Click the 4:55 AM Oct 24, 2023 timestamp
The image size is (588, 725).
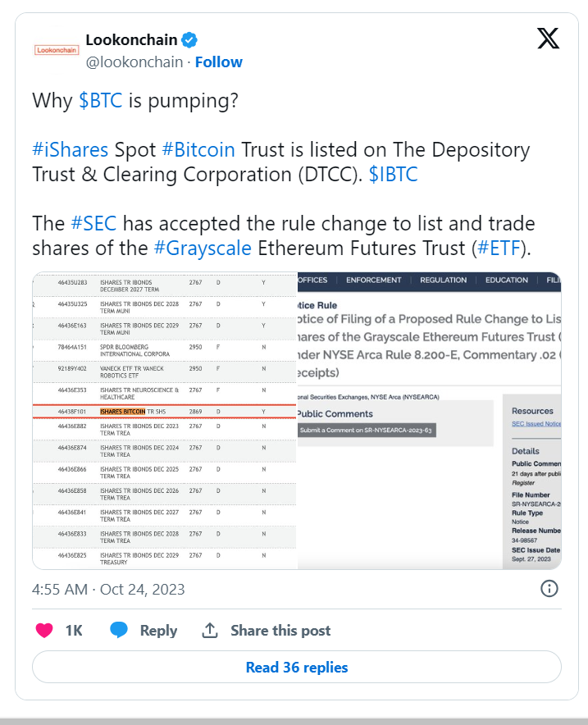(x=108, y=589)
